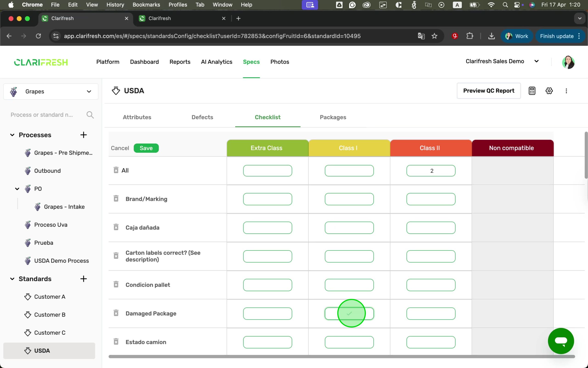Add a new process with the plus

(84, 135)
